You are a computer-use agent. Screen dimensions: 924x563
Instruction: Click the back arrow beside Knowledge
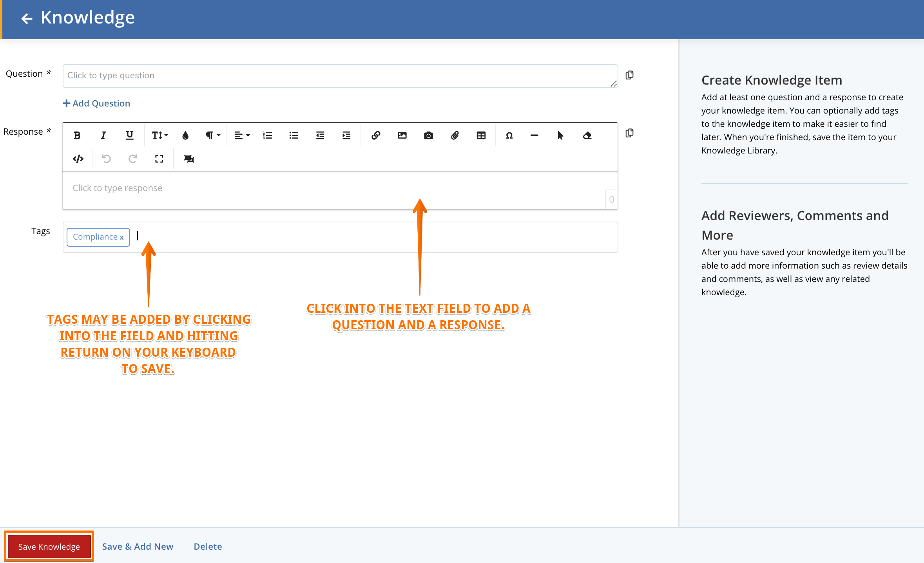tap(27, 18)
